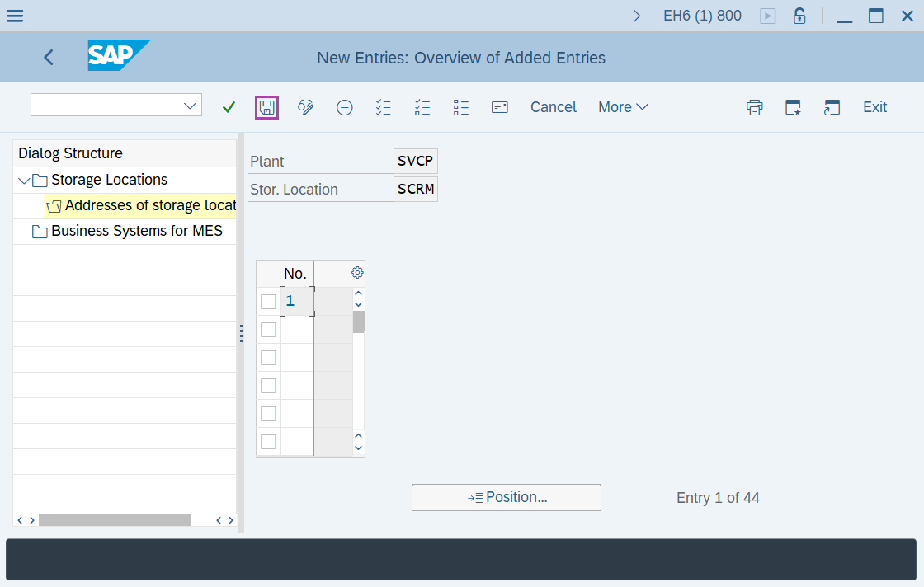Click the Save icon in toolbar

(x=266, y=107)
